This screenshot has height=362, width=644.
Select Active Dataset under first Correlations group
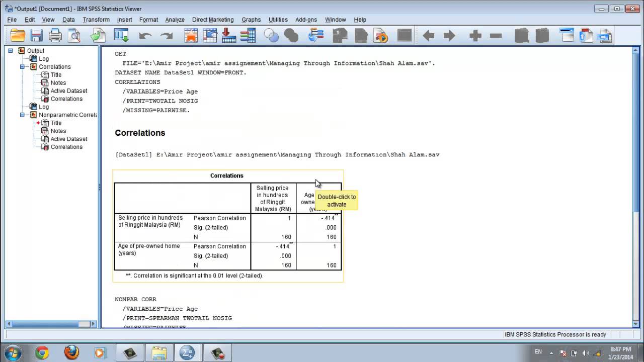(69, 91)
